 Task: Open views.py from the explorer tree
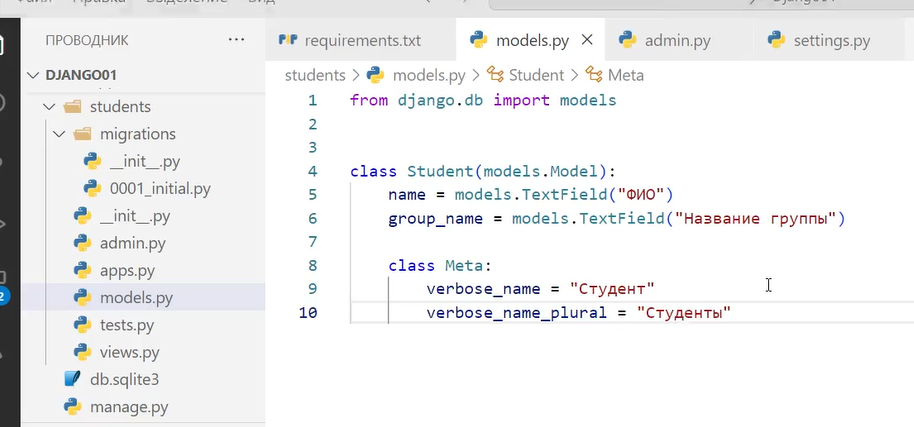click(x=129, y=352)
